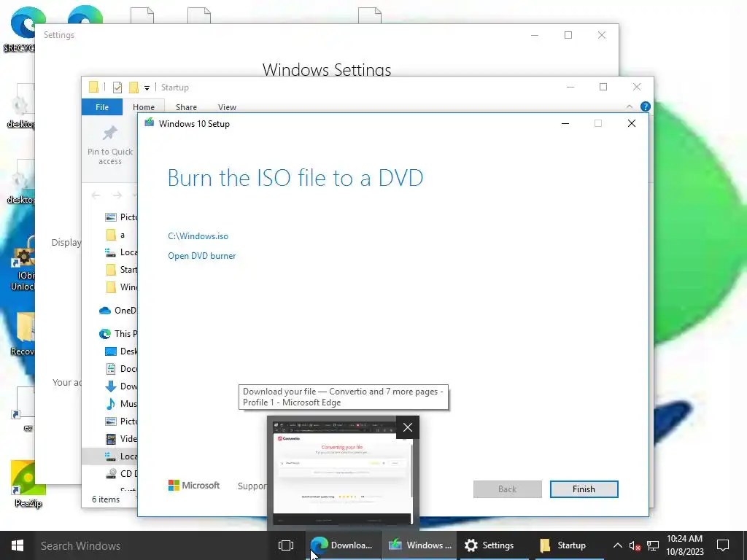Open the notification action center icon
This screenshot has height=560, width=747.
point(723,545)
